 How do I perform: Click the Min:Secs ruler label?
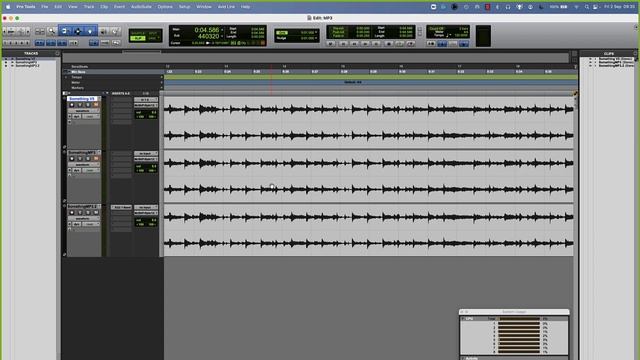coord(78,72)
